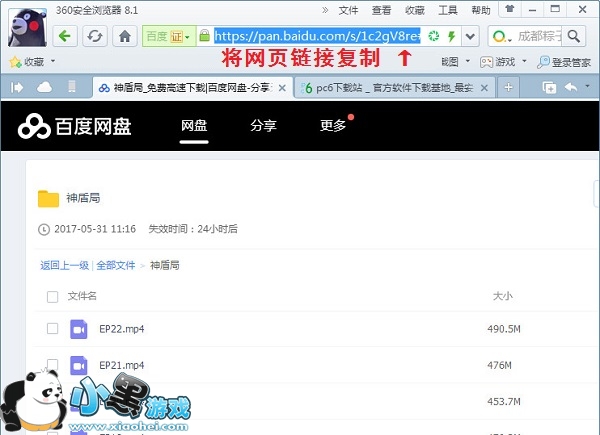
Task: Click the cloud sync icon in tab bar
Action: (44, 88)
